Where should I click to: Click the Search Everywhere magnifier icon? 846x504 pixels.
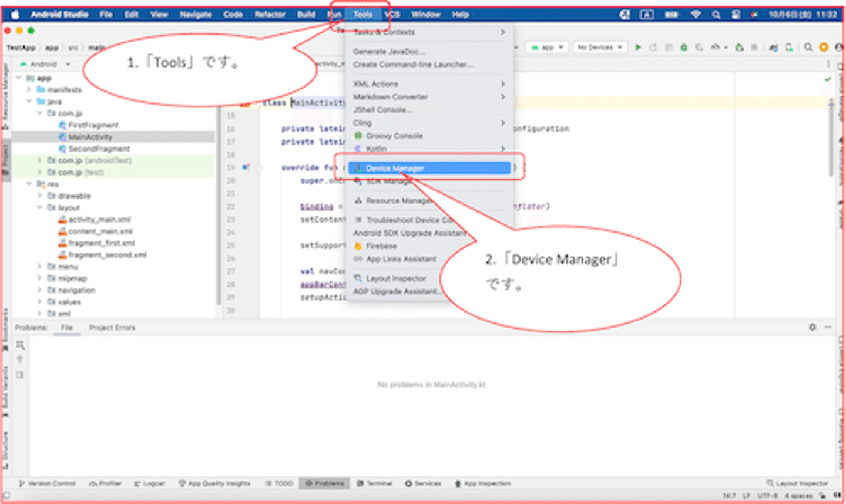click(808, 47)
